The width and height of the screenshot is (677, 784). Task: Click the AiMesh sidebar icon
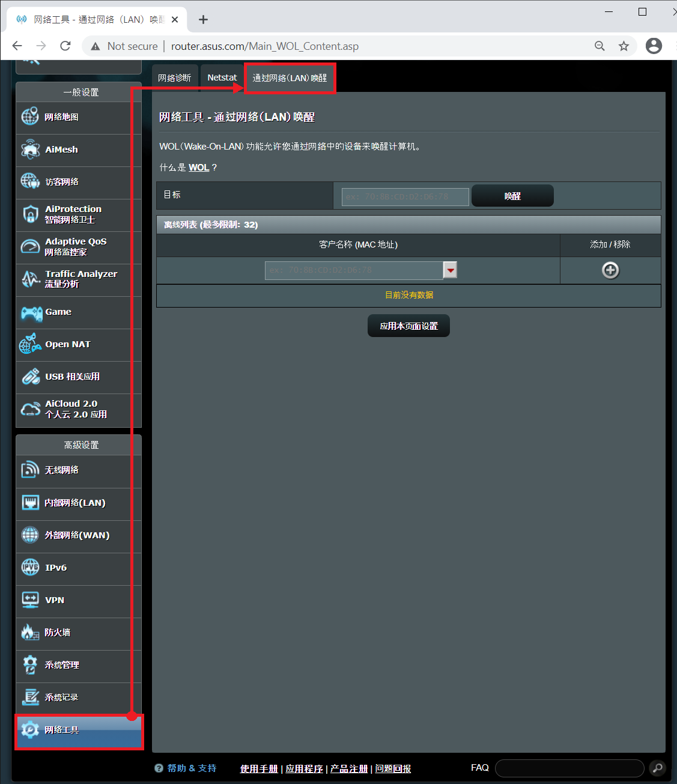point(30,149)
